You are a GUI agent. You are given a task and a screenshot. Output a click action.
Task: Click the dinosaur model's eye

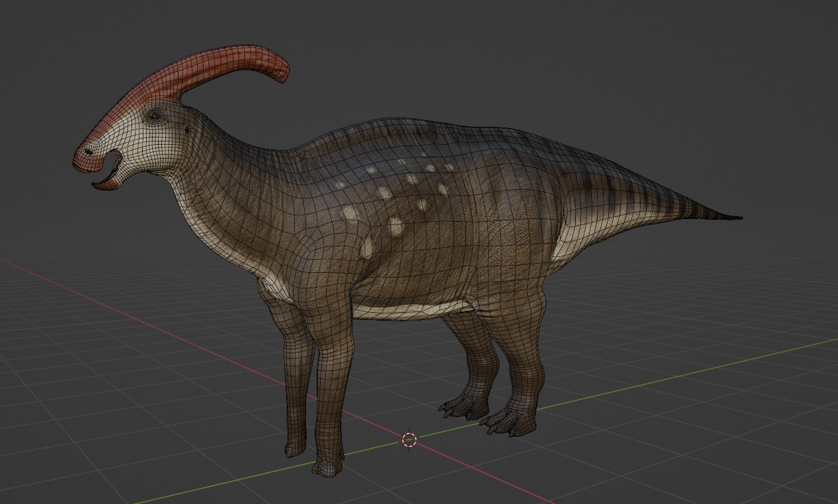156,116
